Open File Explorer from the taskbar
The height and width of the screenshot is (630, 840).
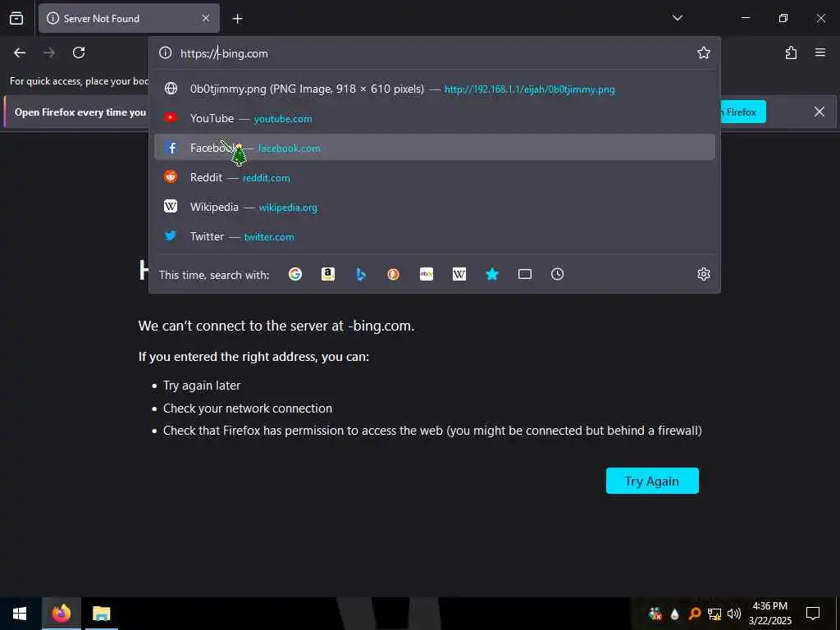(101, 614)
